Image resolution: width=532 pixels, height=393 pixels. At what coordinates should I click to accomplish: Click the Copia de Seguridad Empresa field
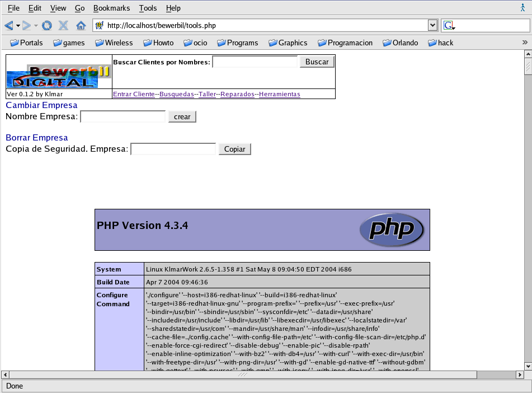(x=173, y=149)
